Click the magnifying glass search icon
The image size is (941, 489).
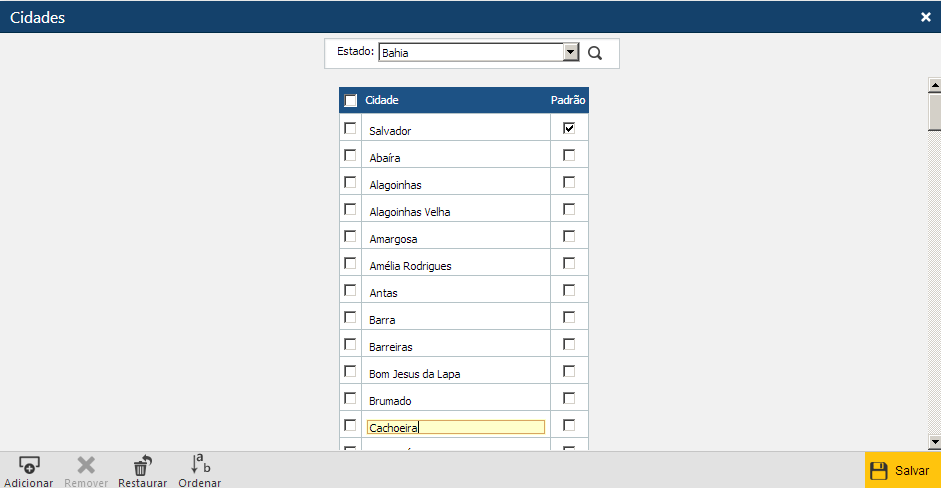tap(595, 53)
